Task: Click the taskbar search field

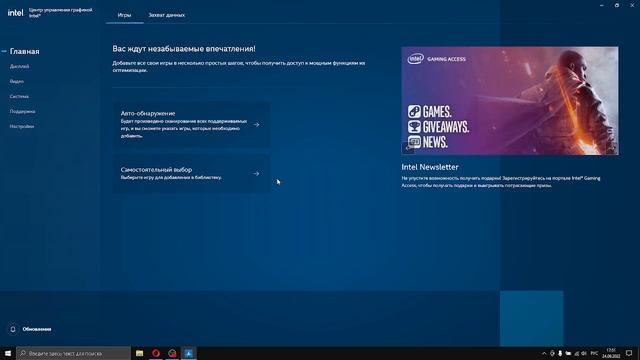Action: tap(73, 353)
